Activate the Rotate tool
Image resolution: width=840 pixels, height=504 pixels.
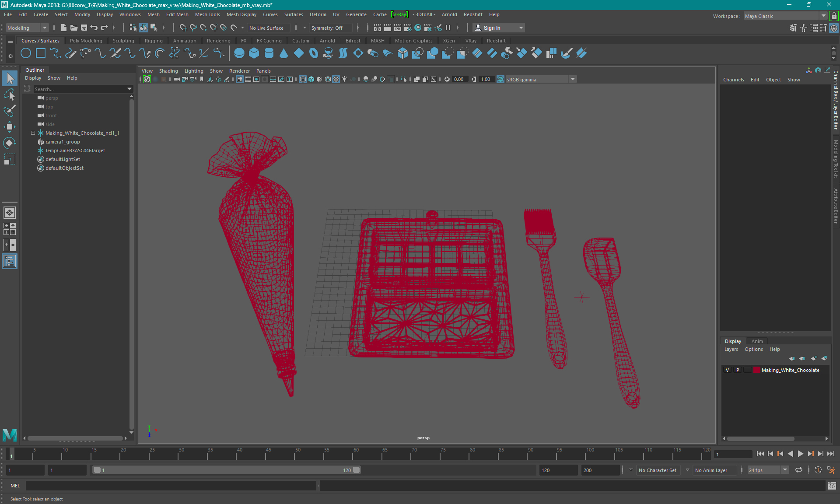tap(10, 143)
